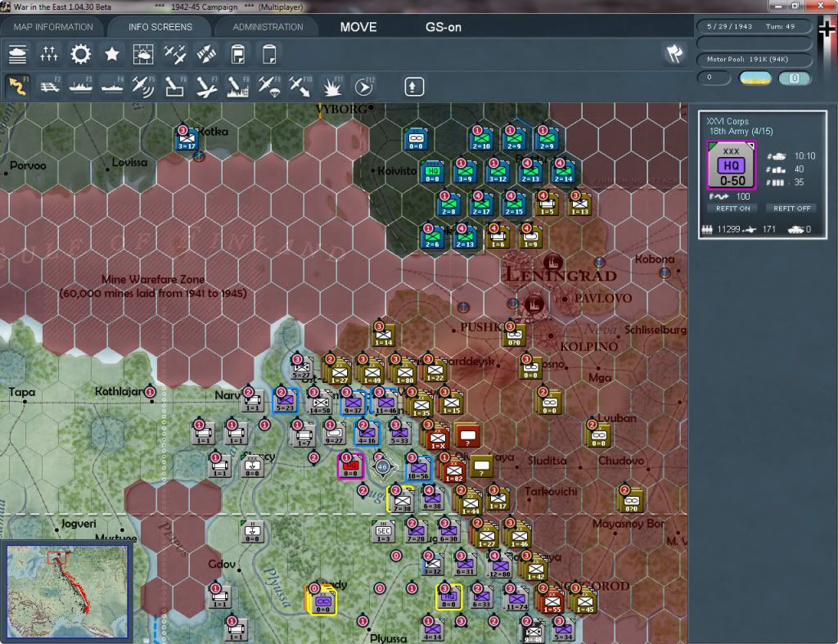Select the 5=23 blue-outlined German counter
The width and height of the screenshot is (838, 644).
coord(285,401)
